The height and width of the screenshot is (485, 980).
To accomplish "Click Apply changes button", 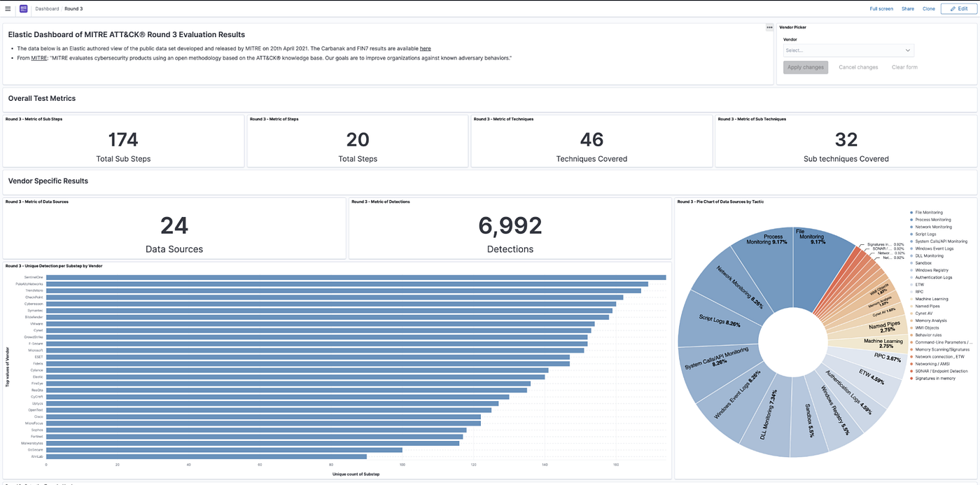I will [x=805, y=67].
